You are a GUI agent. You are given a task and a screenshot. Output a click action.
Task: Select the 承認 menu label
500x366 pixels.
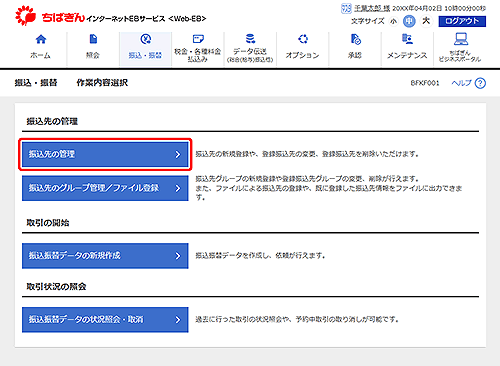point(355,55)
